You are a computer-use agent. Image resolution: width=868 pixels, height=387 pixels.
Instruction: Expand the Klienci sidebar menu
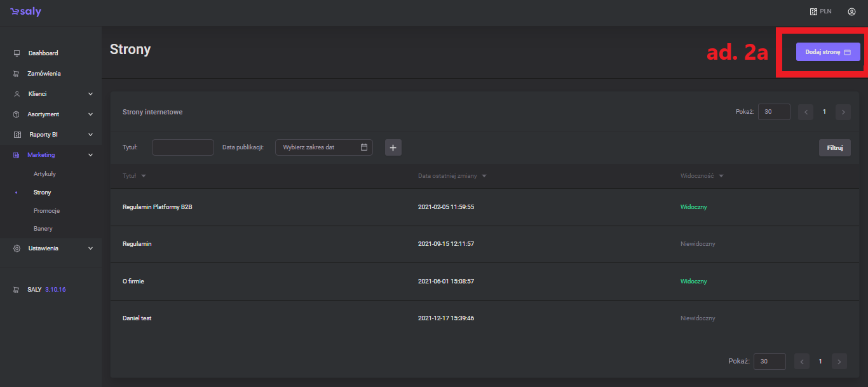click(90, 94)
